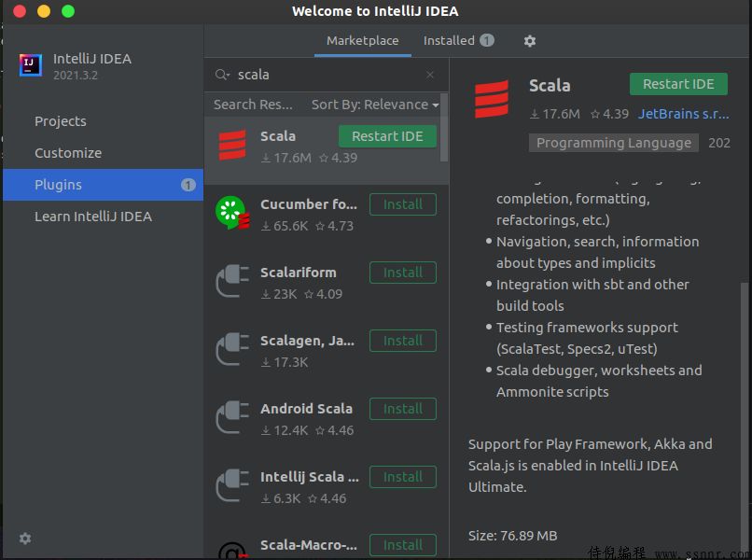Screen dimensions: 752x560
Task: Click the 65.6K downloads text for Cucumber
Action: pyautogui.click(x=285, y=226)
